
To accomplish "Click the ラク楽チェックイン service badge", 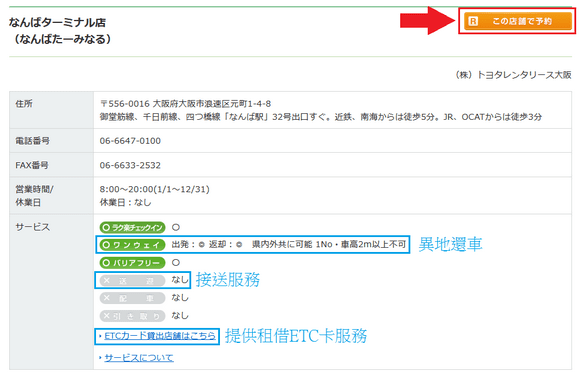I will pyautogui.click(x=132, y=227).
